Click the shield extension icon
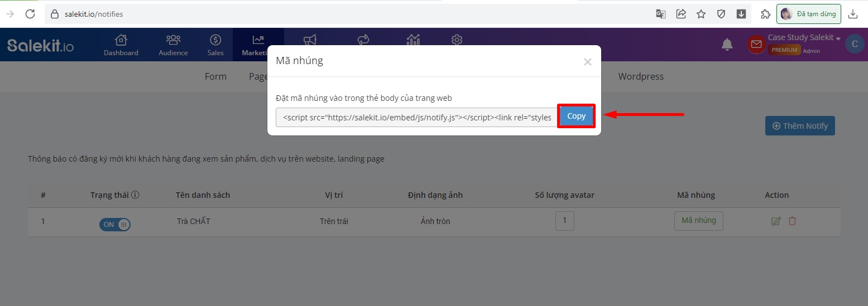 click(721, 14)
